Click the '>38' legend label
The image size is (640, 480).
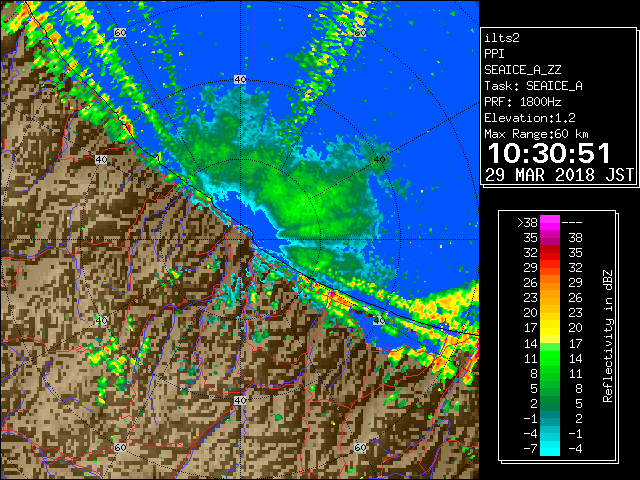tap(527, 223)
